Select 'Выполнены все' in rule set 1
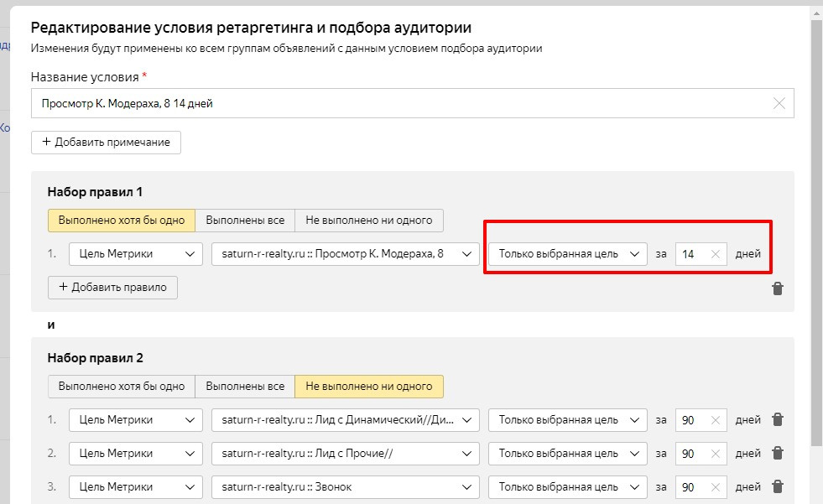Viewport: 823px width, 504px height. pos(245,221)
